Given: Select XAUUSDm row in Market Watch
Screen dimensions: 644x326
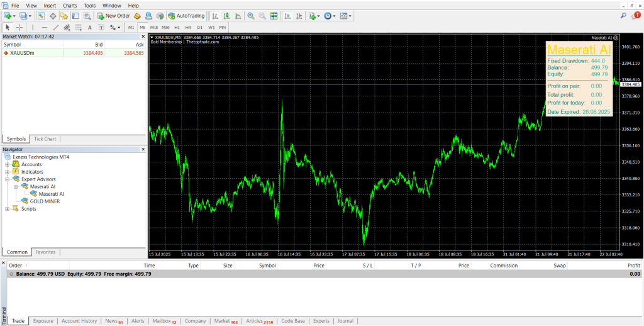Looking at the screenshot, I should (x=23, y=53).
